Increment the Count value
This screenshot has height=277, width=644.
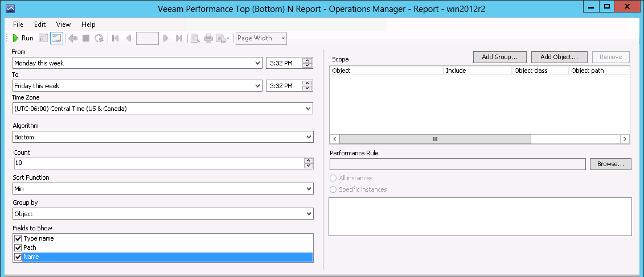[309, 160]
